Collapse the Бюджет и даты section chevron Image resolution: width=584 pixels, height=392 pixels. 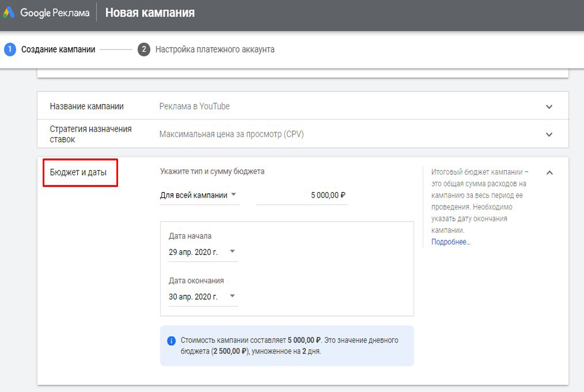tap(549, 173)
